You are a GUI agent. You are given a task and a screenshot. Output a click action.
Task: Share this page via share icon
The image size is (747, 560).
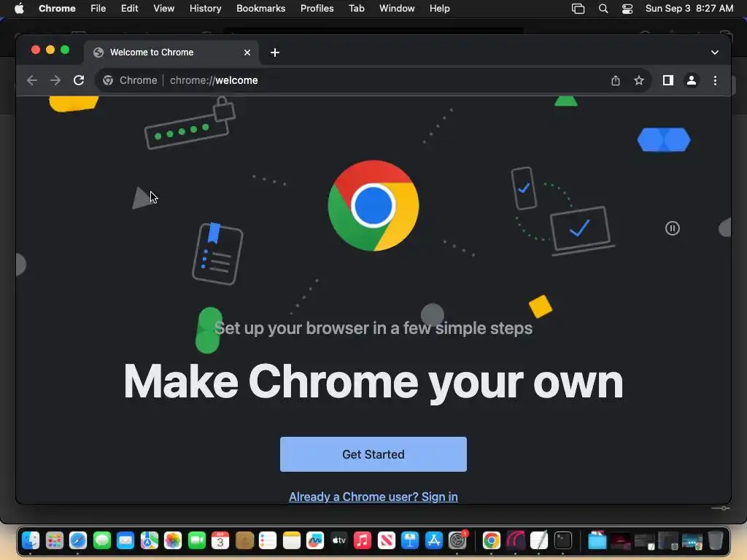pyautogui.click(x=616, y=80)
